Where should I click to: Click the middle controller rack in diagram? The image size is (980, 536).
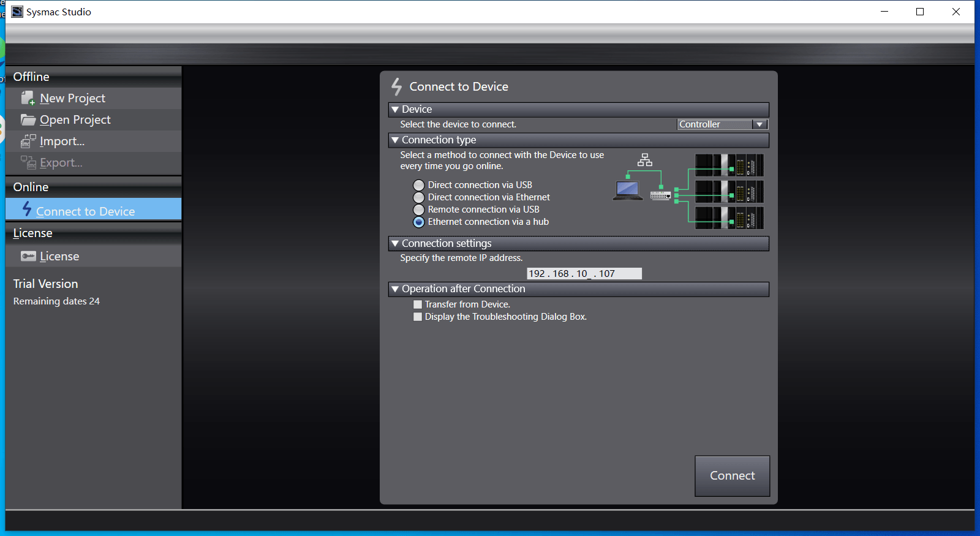[x=729, y=192]
